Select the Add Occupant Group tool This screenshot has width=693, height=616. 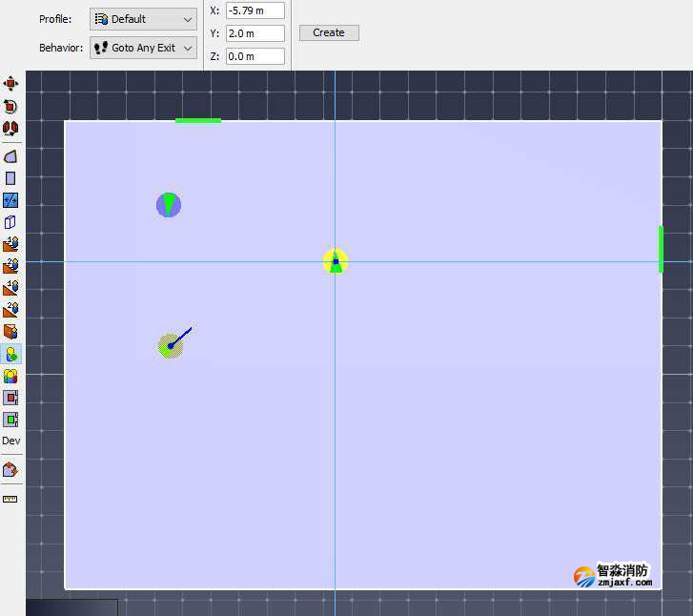point(10,376)
